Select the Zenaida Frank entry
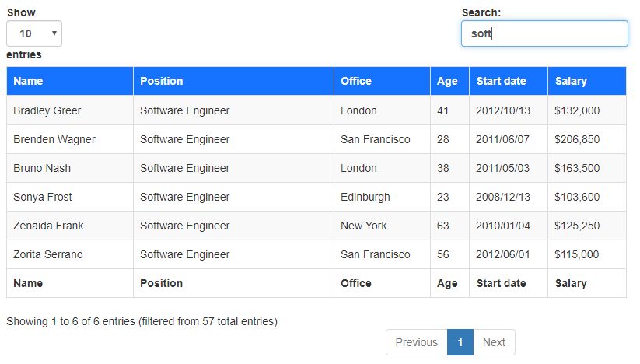Image resolution: width=640 pixels, height=364 pixels. point(48,226)
